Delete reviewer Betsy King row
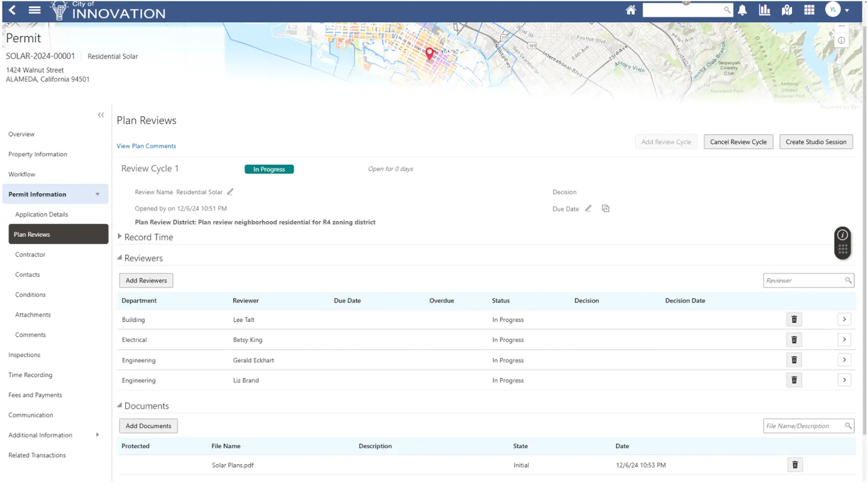The height and width of the screenshot is (488, 868). click(794, 340)
